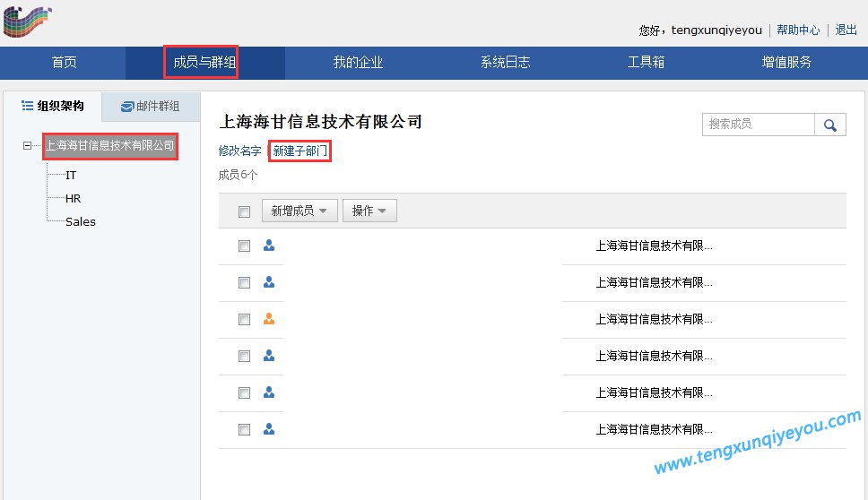Select the IT department in the tree

(71, 176)
